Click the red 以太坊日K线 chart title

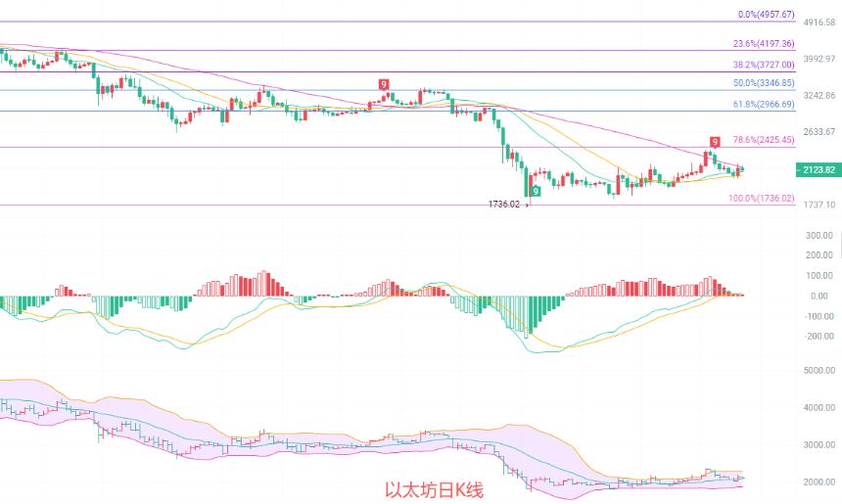coord(434,489)
